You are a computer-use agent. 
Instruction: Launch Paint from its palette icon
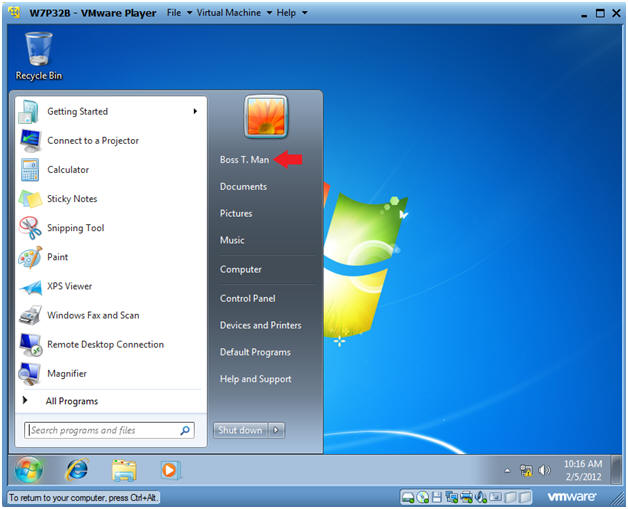pos(30,257)
